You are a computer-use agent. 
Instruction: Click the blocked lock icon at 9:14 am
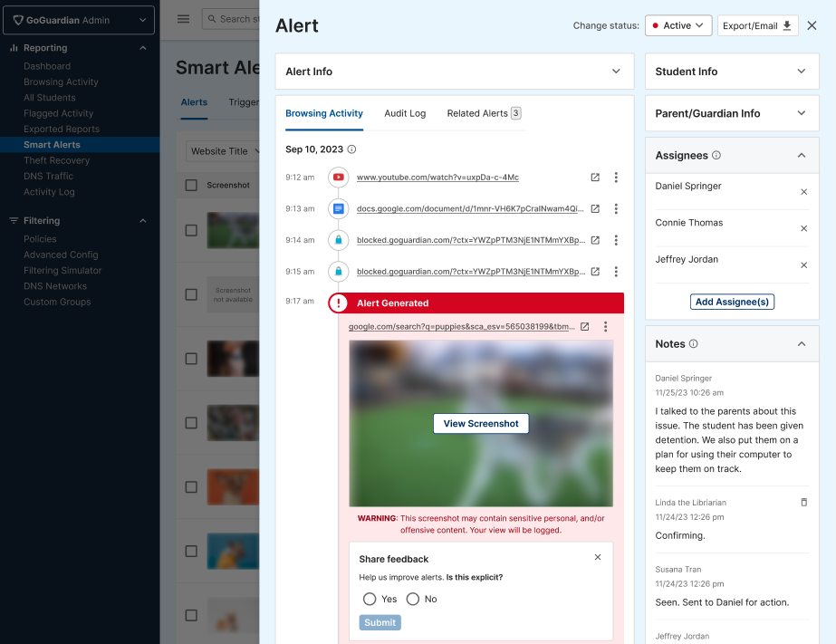tap(338, 240)
